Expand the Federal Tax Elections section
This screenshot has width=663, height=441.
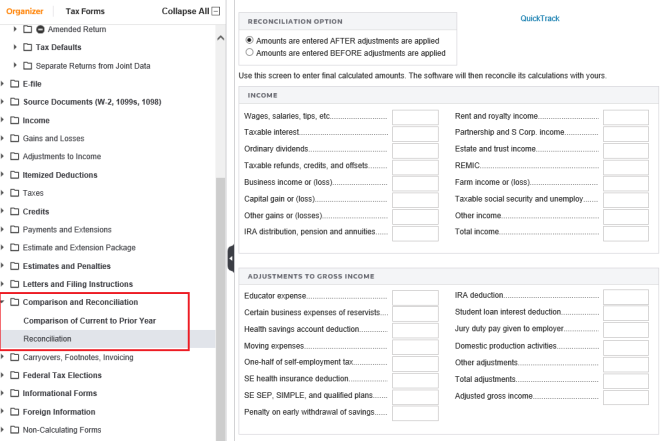click(x=3, y=375)
